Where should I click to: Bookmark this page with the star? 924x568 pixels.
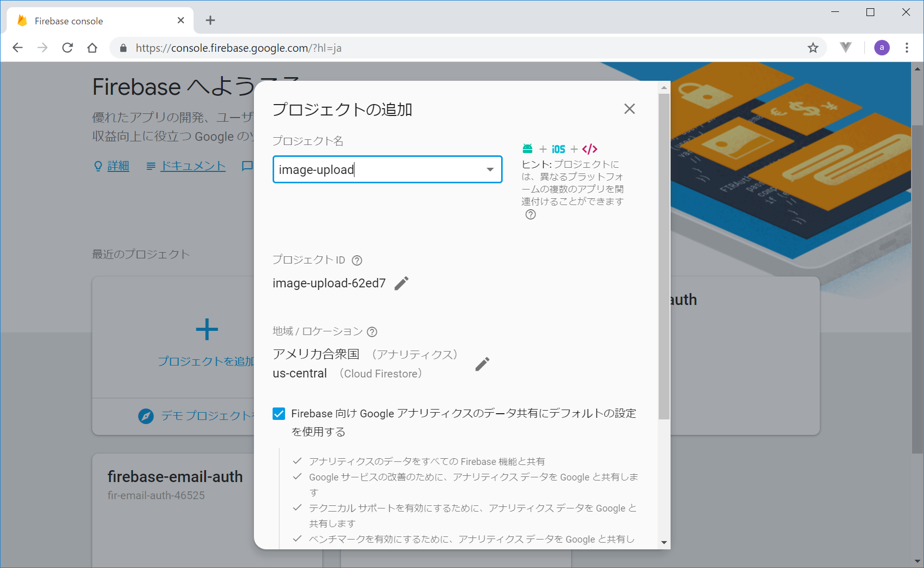pos(813,48)
